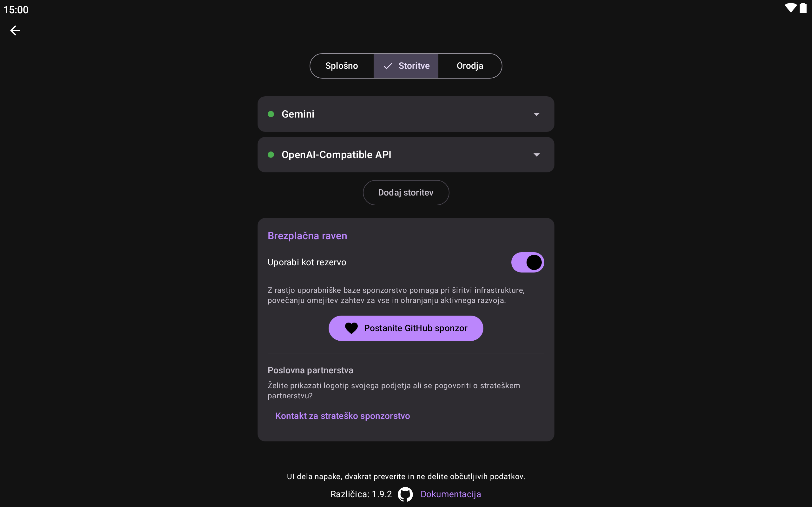The image size is (812, 507).
Task: Click the OpenAI-Compatible API service title
Action: pos(336,155)
